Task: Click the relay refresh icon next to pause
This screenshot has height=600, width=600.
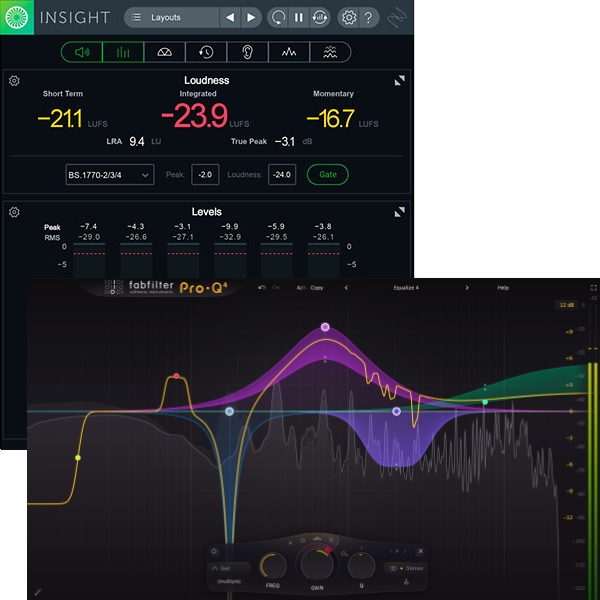Action: 320,17
